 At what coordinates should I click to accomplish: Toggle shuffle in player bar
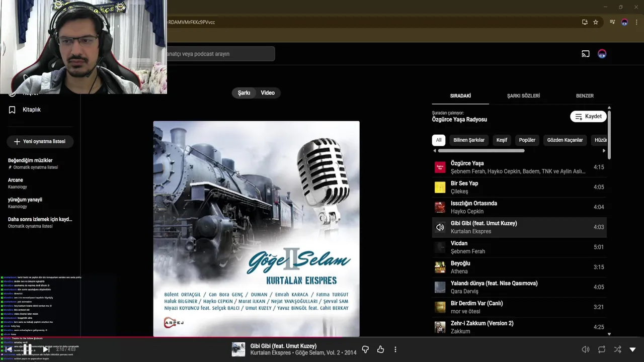click(617, 349)
